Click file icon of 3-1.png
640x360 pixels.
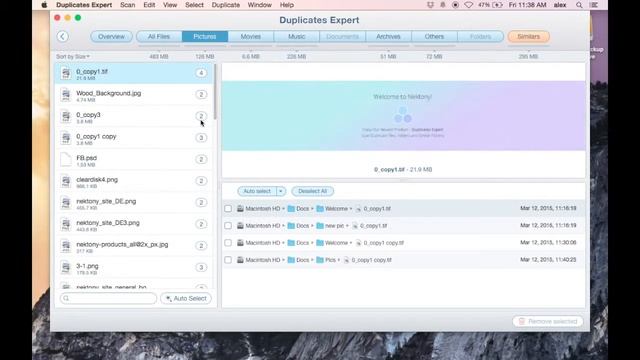(x=66, y=268)
